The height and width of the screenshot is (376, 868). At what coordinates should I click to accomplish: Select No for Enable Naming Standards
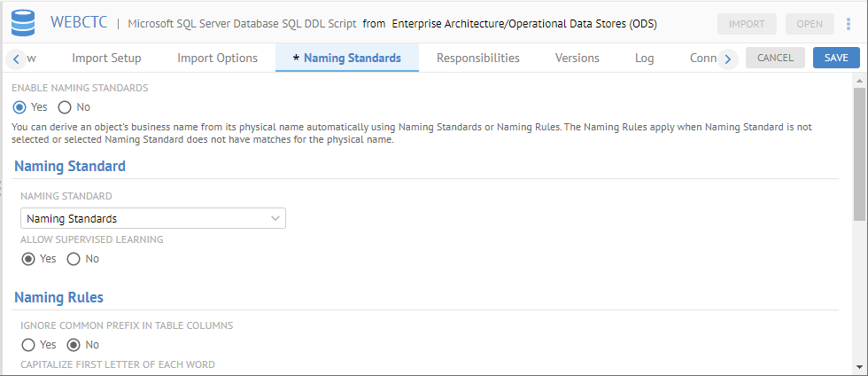pyautogui.click(x=65, y=107)
